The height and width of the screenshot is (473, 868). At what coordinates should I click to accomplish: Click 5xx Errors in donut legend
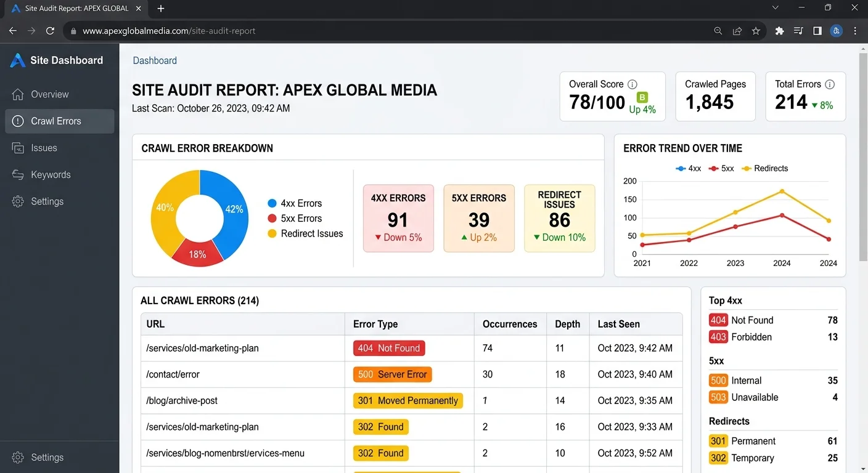pos(295,218)
